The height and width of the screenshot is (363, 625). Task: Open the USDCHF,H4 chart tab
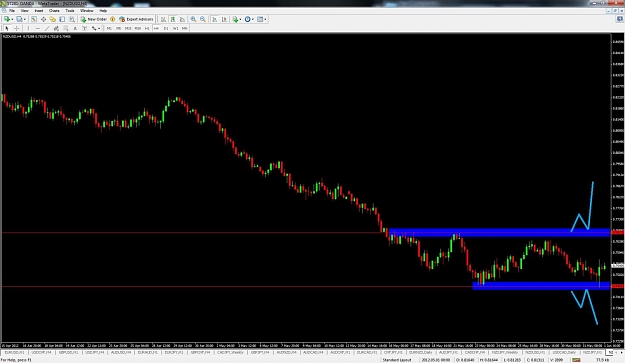(41, 353)
